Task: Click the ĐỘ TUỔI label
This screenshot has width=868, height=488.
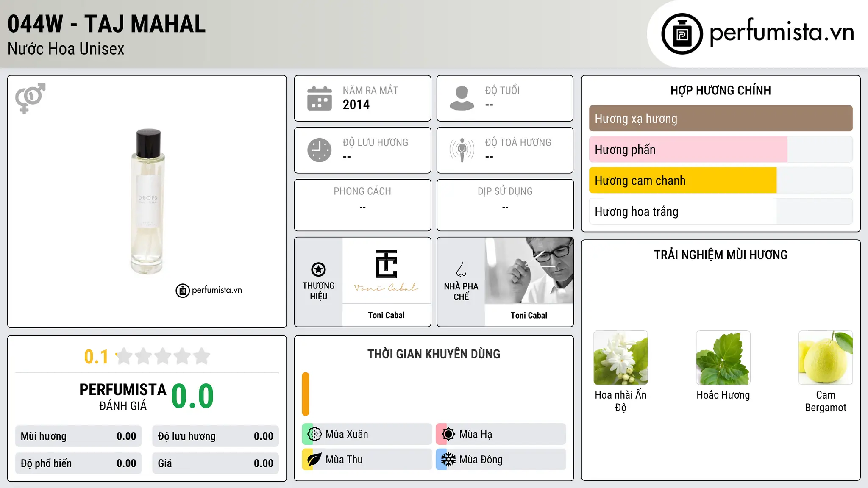Action: point(502,90)
